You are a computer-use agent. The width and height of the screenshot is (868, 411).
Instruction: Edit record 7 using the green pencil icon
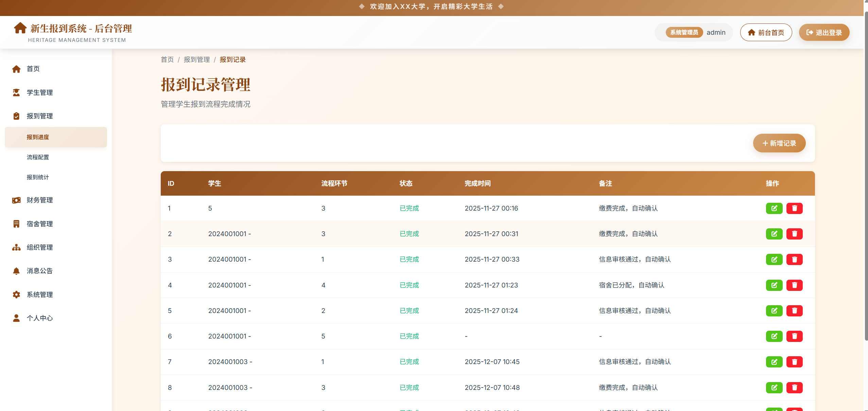click(x=774, y=362)
